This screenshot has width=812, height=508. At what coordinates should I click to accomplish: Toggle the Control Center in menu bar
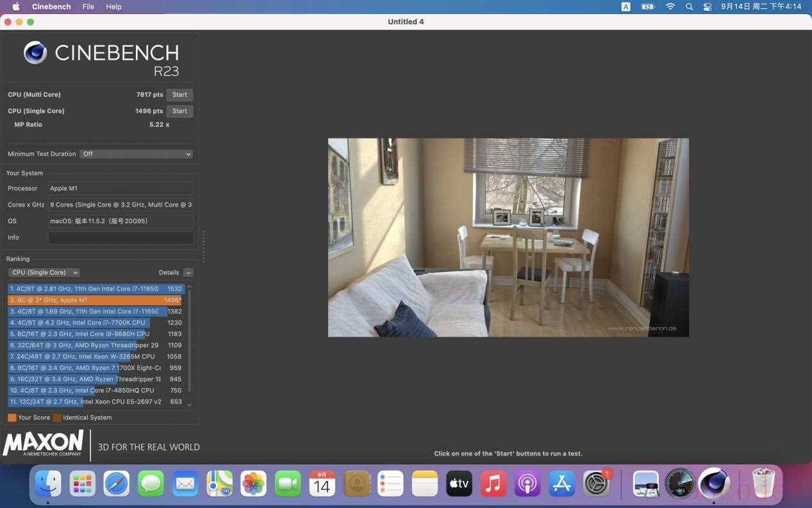pos(708,6)
